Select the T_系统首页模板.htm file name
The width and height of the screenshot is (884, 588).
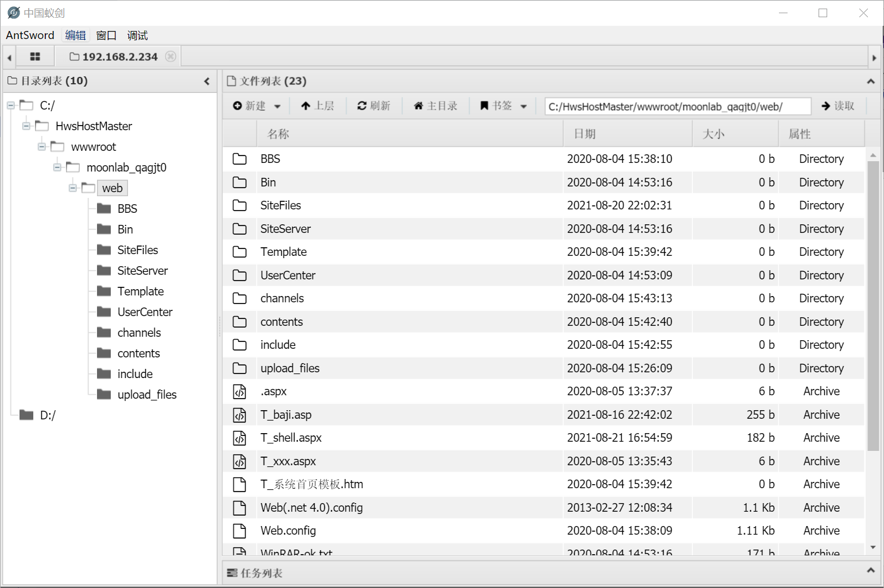(312, 485)
